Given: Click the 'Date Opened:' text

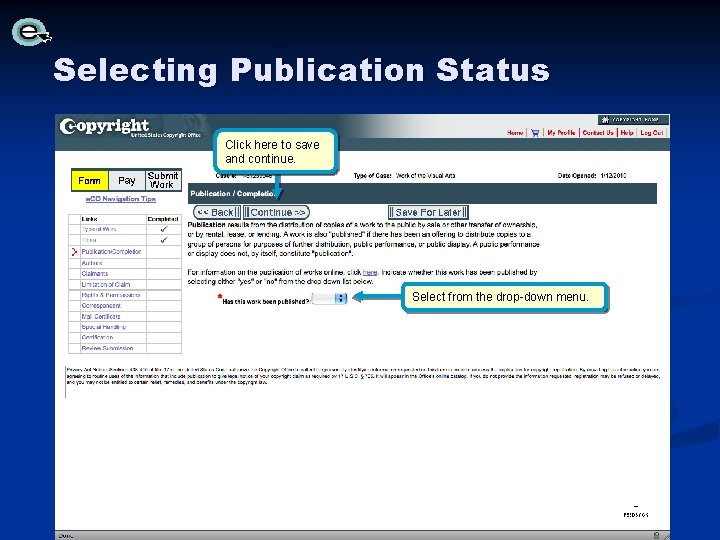Looking at the screenshot, I should pyautogui.click(x=577, y=175).
